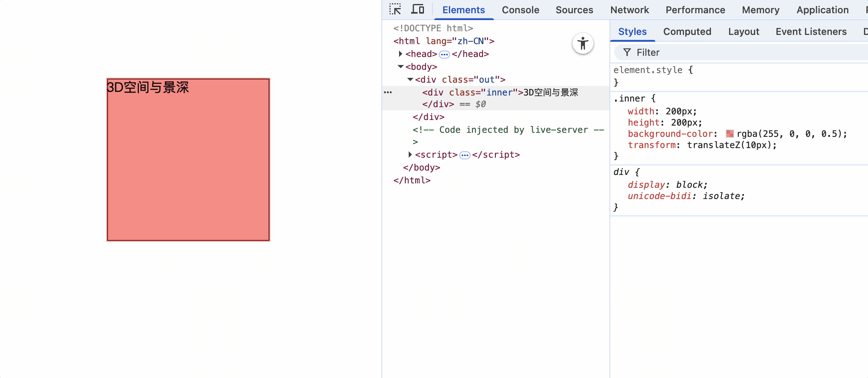Open the Sources tab
This screenshot has width=868, height=378.
(574, 10)
